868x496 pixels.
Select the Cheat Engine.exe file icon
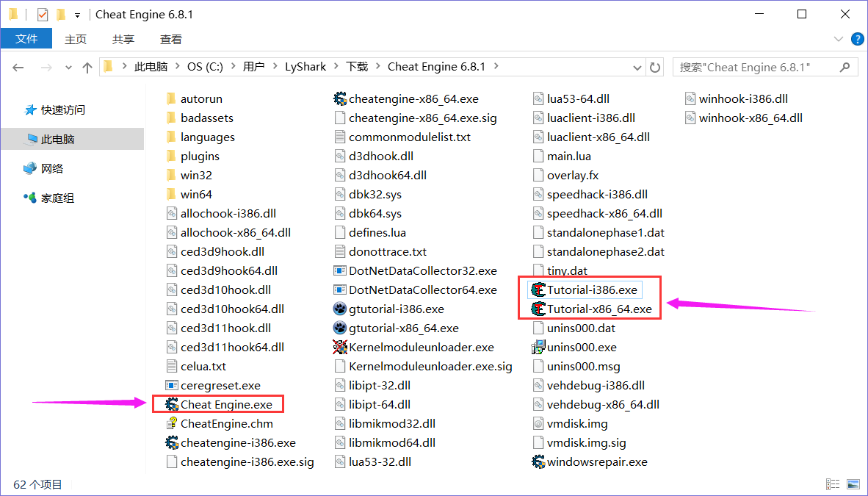pos(172,405)
